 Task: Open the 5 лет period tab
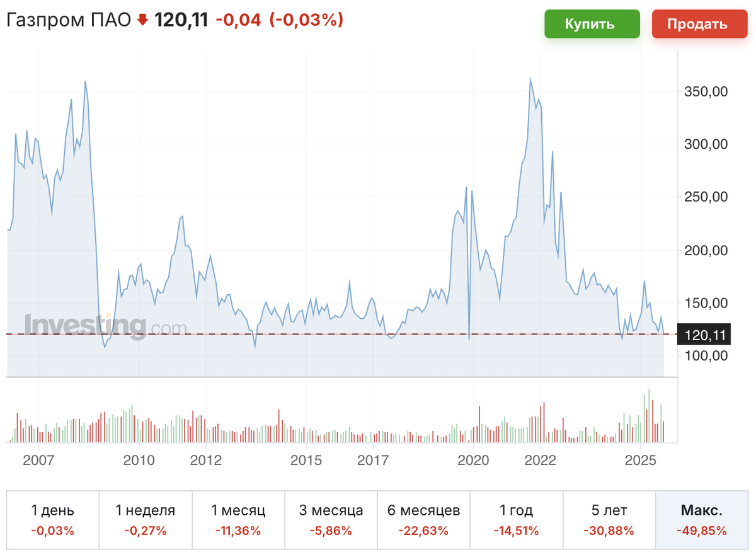tap(609, 519)
